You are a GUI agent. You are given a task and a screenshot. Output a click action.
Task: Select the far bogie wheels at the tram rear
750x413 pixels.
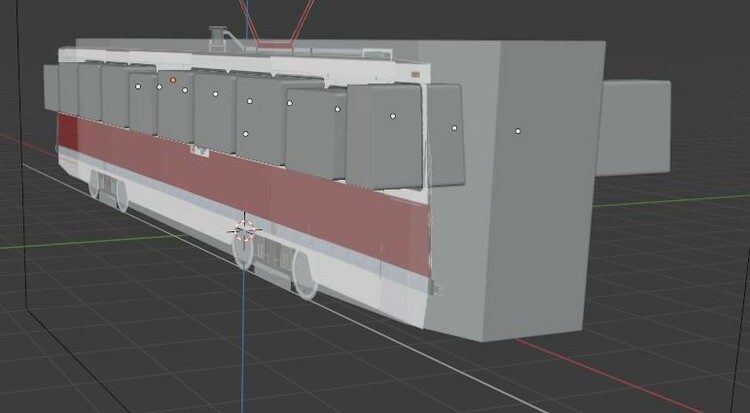(109, 190)
